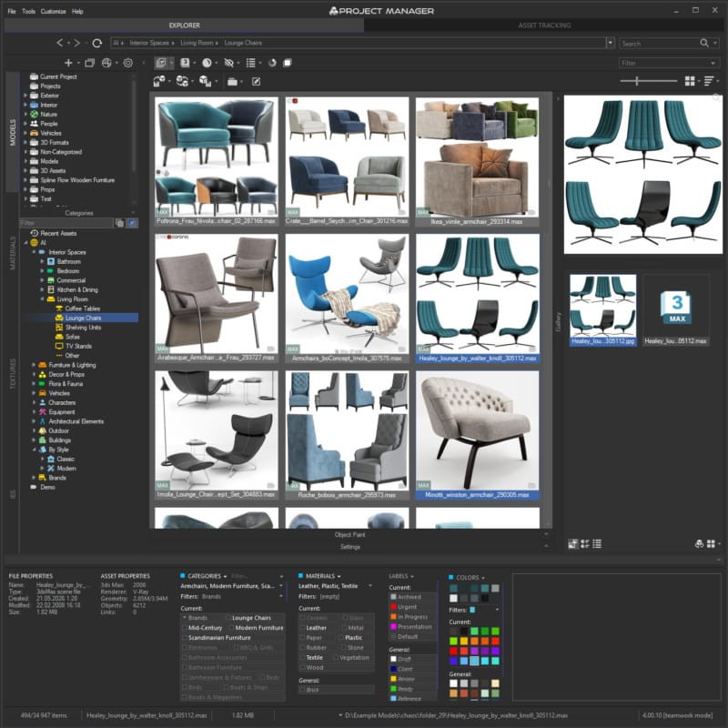Select the Sofas category in the tree
Viewport: 728px width, 728px height.
(72, 337)
